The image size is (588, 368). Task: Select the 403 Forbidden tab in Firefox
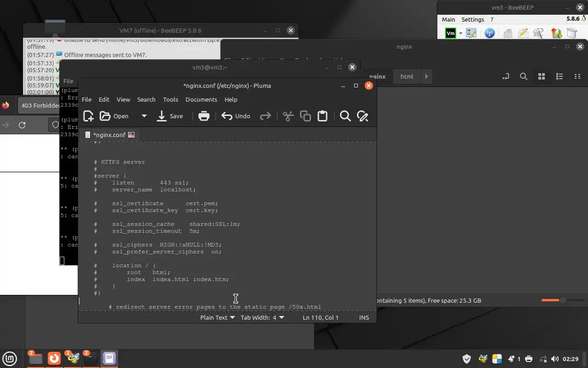40,105
